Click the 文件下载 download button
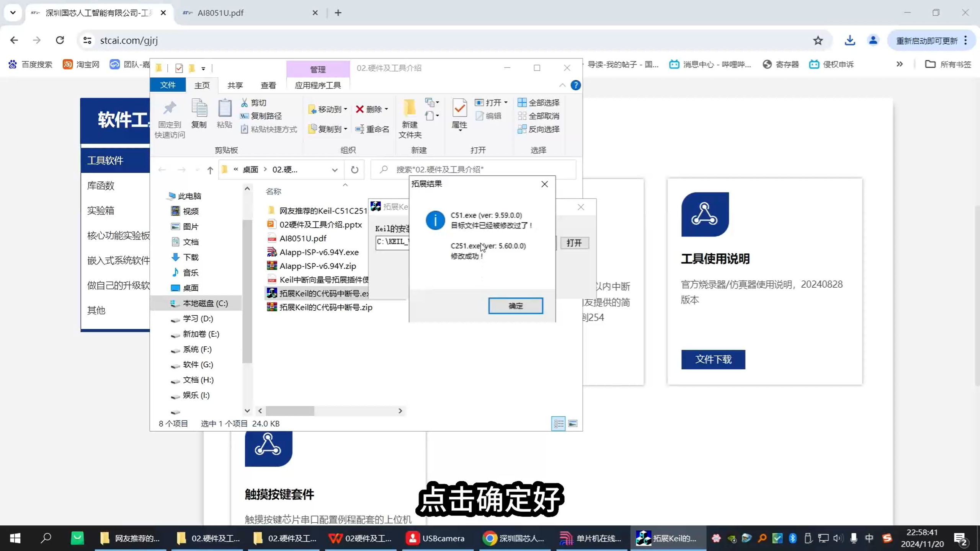Image resolution: width=980 pixels, height=551 pixels. pyautogui.click(x=713, y=359)
